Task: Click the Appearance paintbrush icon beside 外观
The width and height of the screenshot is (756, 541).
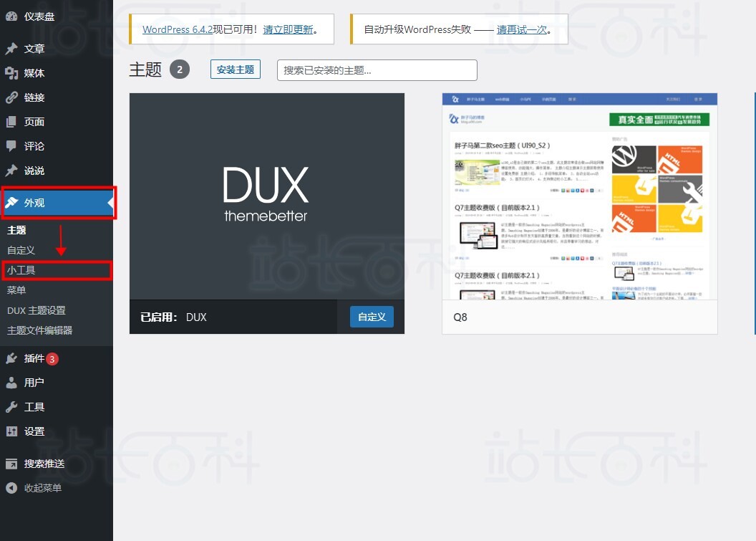Action: (11, 202)
